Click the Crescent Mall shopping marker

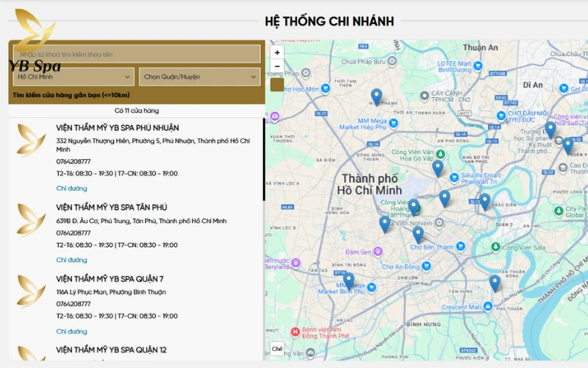pos(488,306)
